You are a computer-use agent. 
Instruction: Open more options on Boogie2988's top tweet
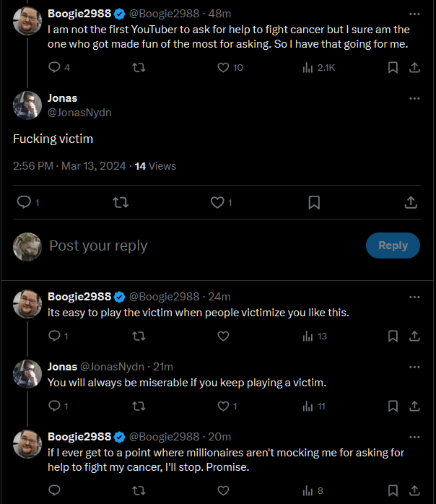pyautogui.click(x=414, y=14)
